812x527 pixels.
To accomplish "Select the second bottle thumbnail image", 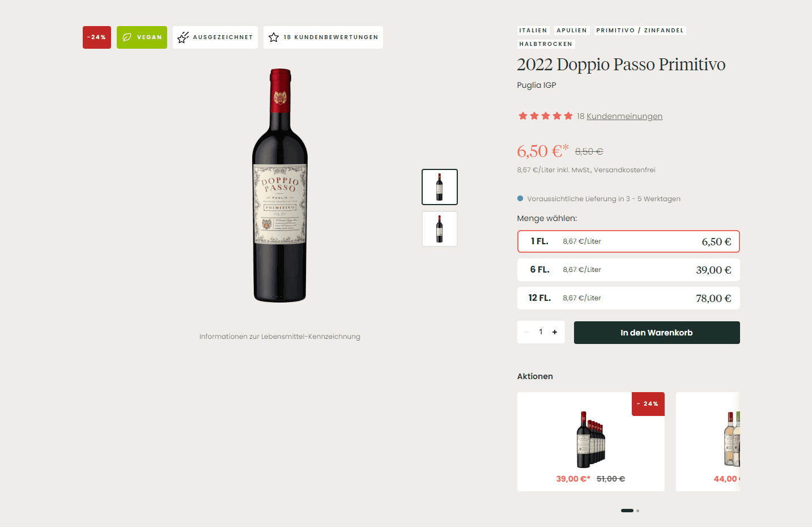I will (x=440, y=229).
